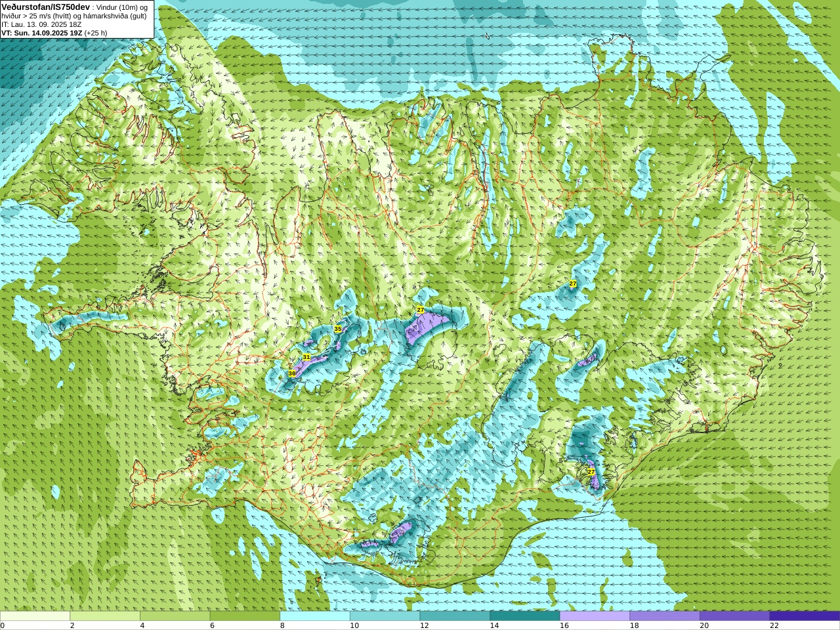This screenshot has height=630, width=840.
Task: Click the line mentioning hámarkshviða (gult)
Action: (x=74, y=16)
